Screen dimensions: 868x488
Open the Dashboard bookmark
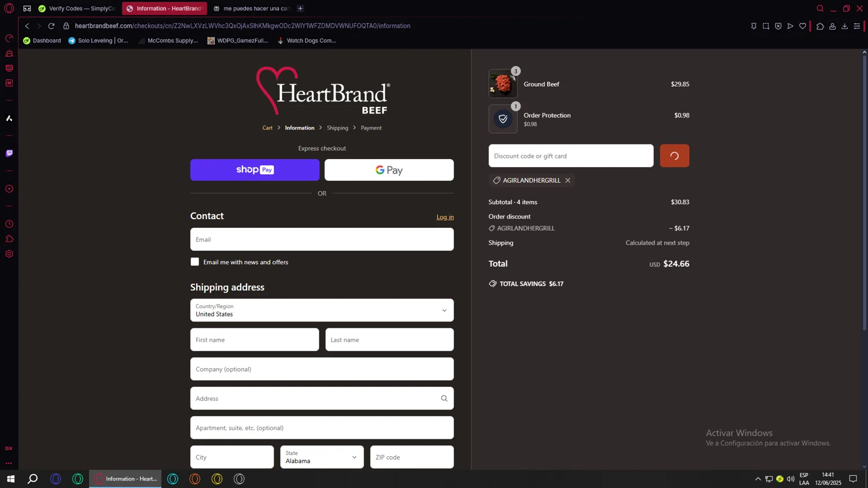42,40
